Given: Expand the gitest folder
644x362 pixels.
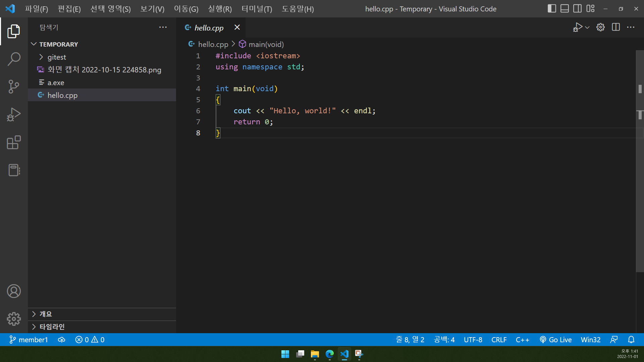Looking at the screenshot, I should pyautogui.click(x=102, y=57).
